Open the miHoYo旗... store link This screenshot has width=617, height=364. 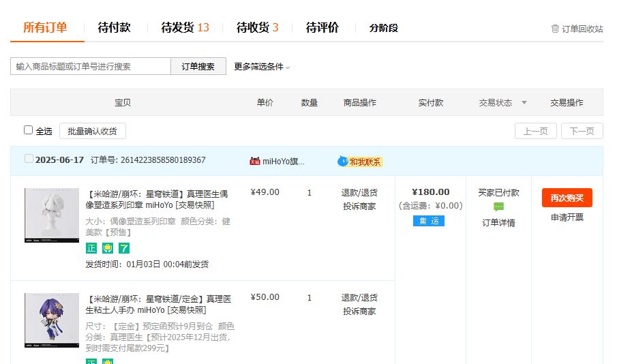pyautogui.click(x=284, y=162)
